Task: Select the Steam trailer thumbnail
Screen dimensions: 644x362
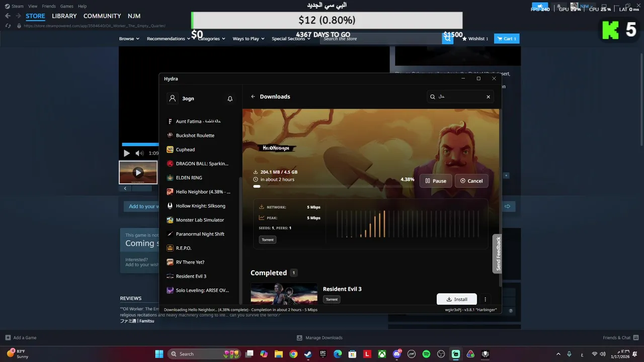Action: click(x=138, y=172)
